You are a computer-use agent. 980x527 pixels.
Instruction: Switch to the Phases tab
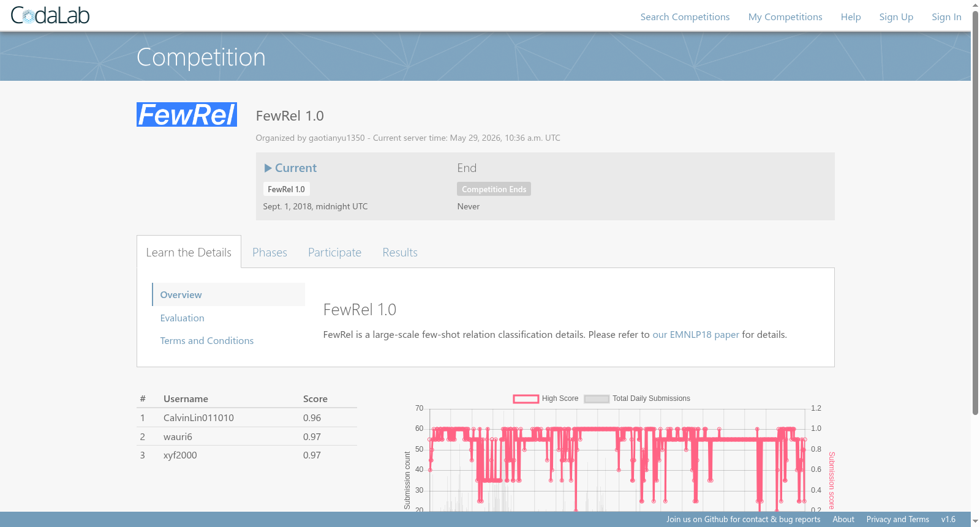pos(269,252)
